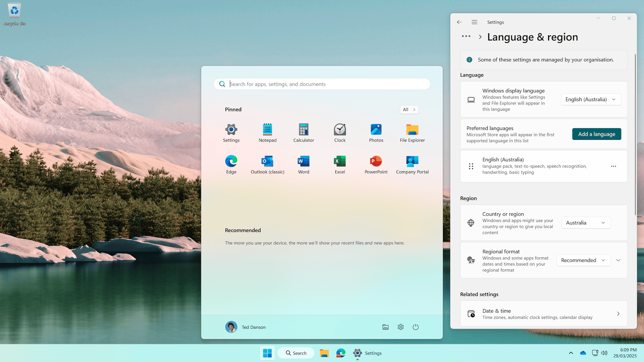The height and width of the screenshot is (362, 644).
Task: Show All apps in Start menu
Action: [x=409, y=110]
